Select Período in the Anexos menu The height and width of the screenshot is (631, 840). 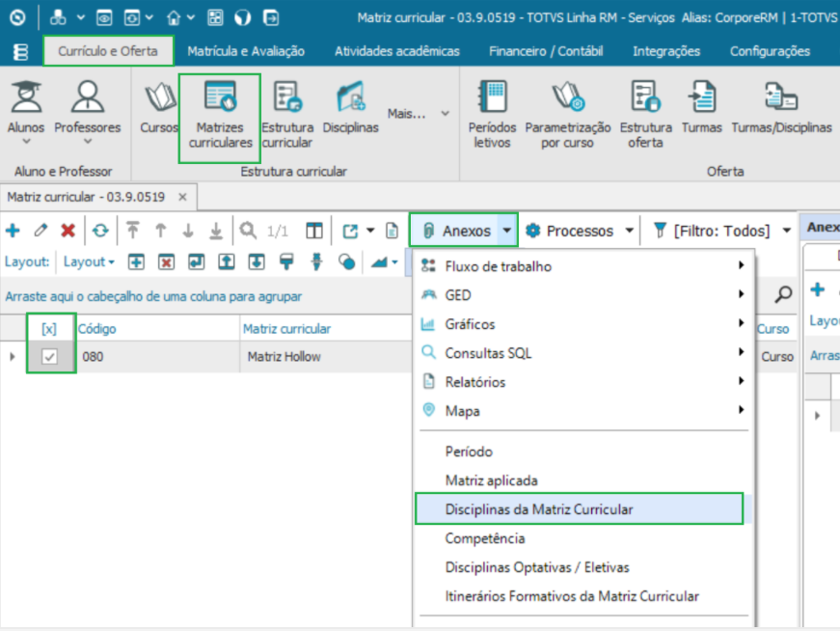point(583,452)
